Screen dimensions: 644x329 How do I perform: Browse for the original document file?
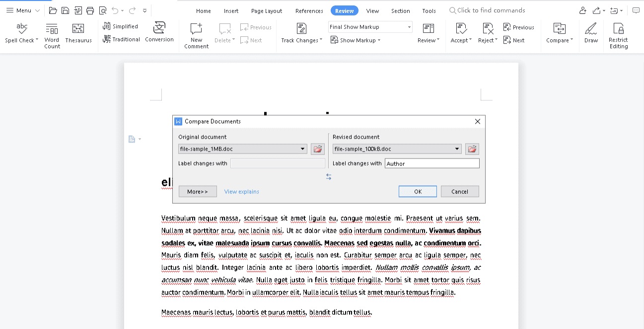click(318, 149)
